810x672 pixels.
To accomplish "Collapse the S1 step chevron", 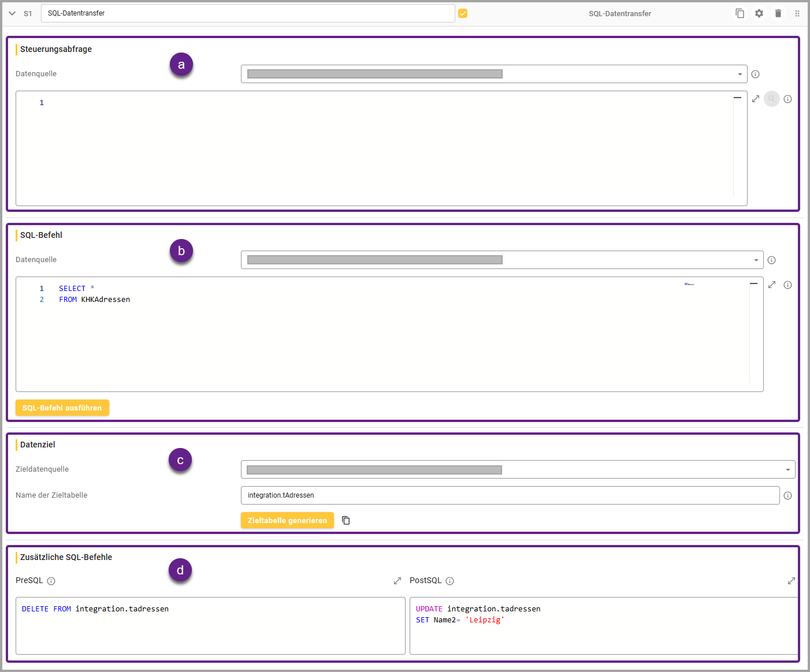I will [x=12, y=13].
